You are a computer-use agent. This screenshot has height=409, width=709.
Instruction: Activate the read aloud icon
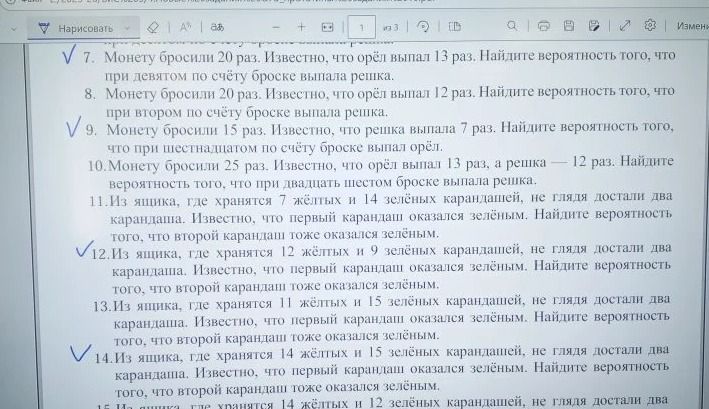point(185,27)
